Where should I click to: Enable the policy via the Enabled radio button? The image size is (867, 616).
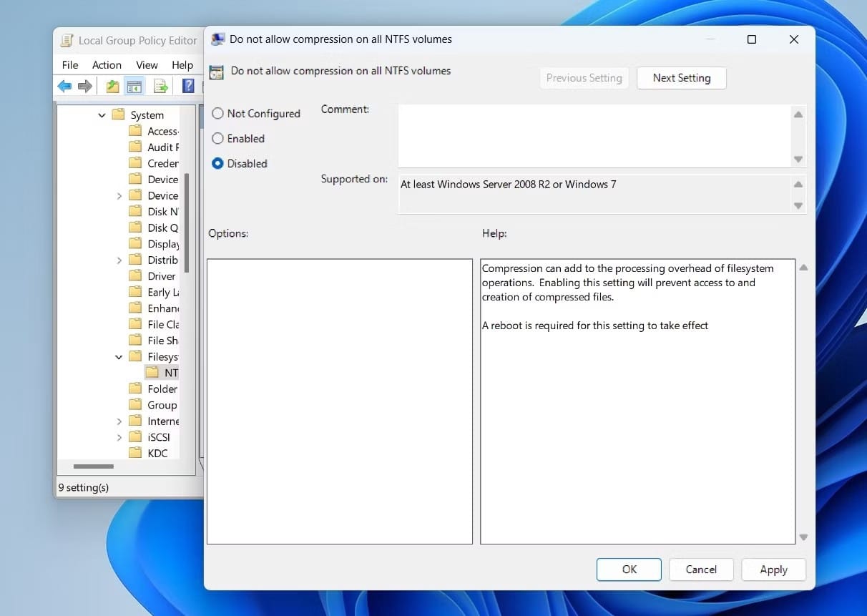217,138
